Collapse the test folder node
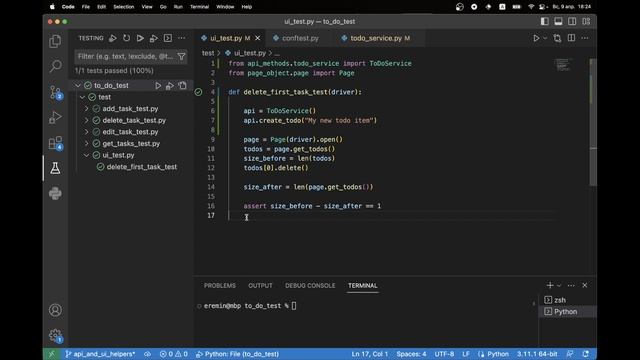The width and height of the screenshot is (640, 360). click(x=82, y=97)
